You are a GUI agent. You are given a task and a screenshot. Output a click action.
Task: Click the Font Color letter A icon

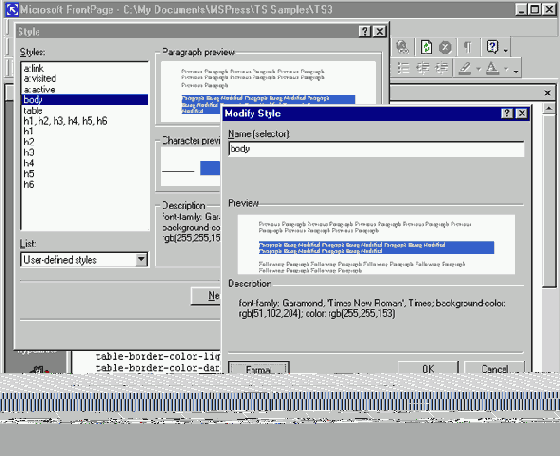click(x=492, y=67)
